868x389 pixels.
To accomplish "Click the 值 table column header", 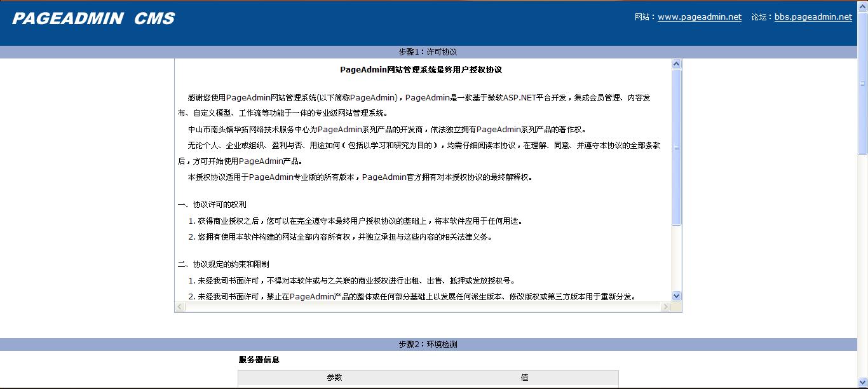I will 524,378.
